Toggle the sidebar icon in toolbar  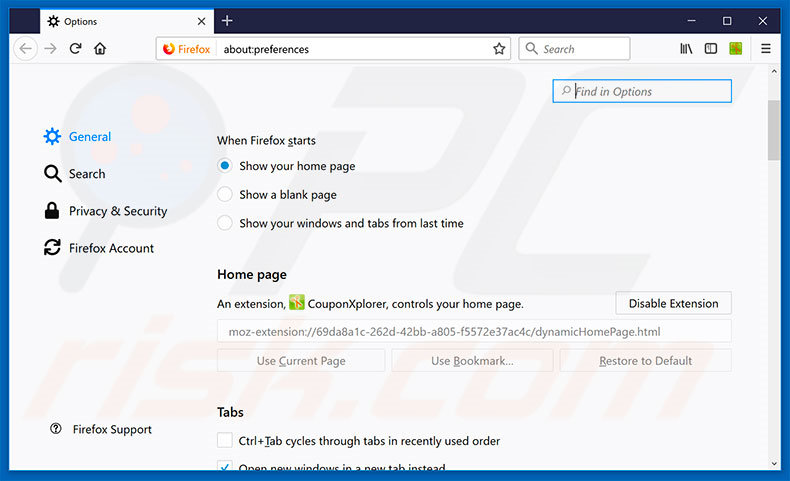click(x=711, y=49)
